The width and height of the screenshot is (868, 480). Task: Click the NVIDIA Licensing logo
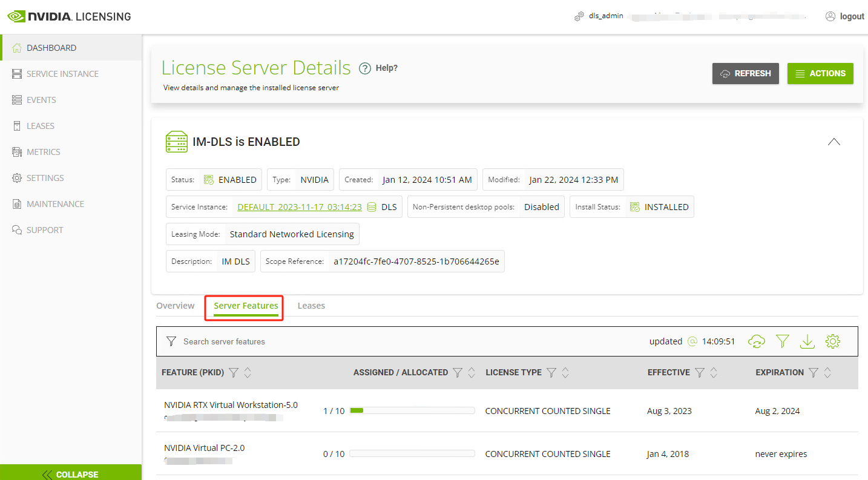point(69,16)
